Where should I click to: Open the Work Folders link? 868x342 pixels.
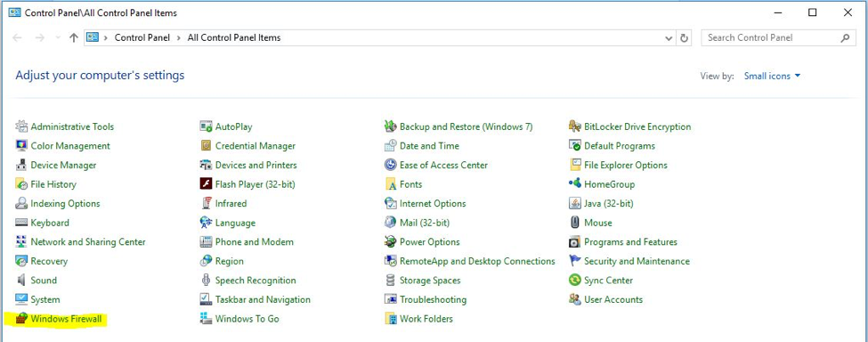(x=426, y=319)
